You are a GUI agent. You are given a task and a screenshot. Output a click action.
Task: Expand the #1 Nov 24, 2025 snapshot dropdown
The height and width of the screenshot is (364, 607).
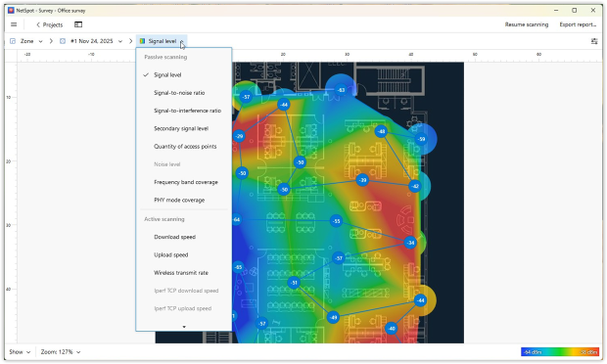(x=120, y=41)
